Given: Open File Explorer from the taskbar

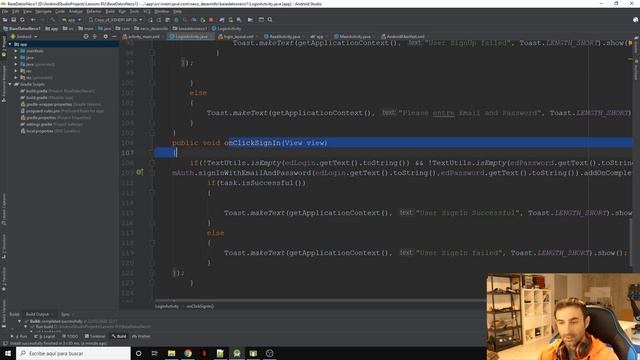Looking at the screenshot, I should [x=171, y=353].
